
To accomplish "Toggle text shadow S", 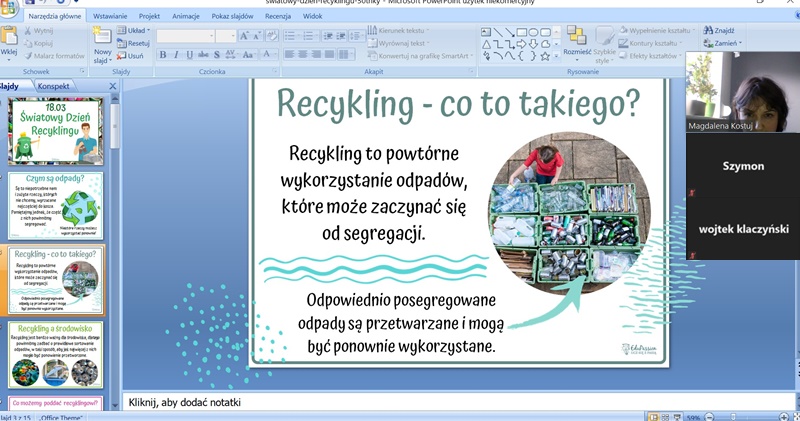I will tap(216, 55).
